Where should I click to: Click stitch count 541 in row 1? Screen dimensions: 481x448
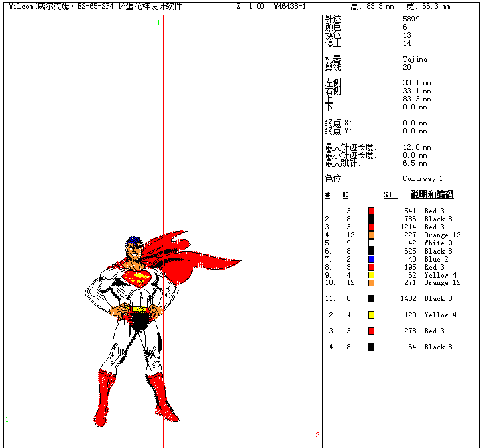point(410,211)
